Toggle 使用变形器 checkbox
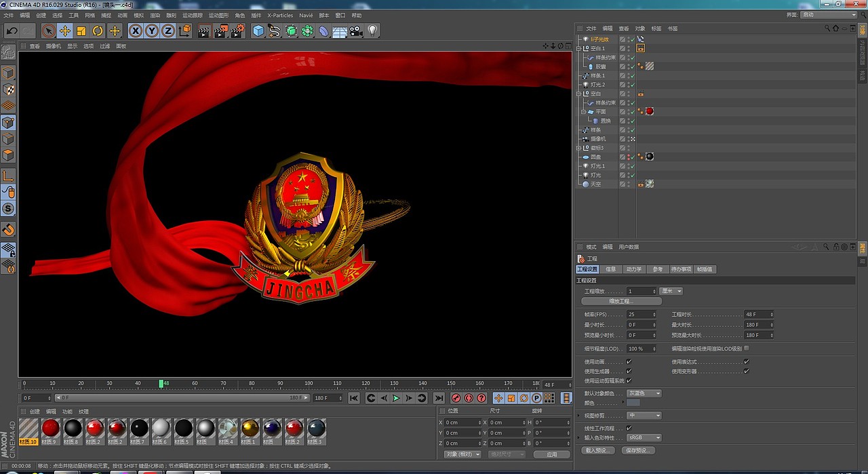 tap(747, 372)
